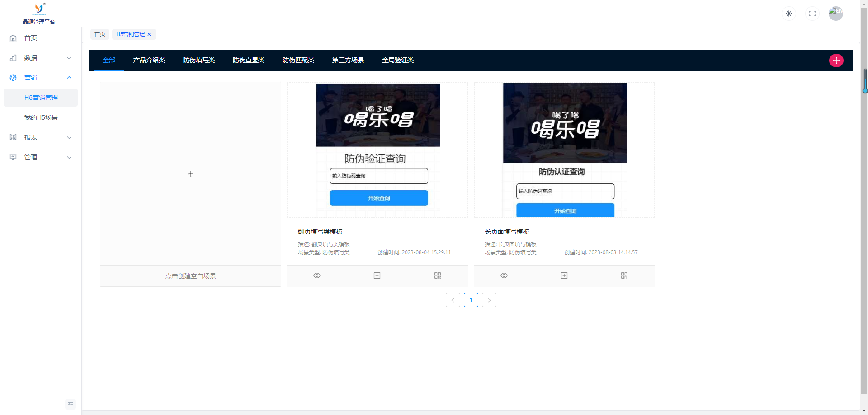Show QR code for 长页面填写模板

tap(624, 275)
